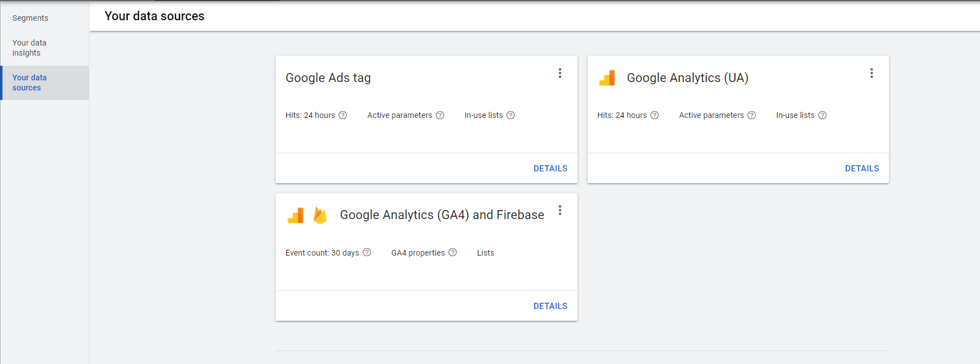Click Active parameters label in Google Analytics (UA) card
The height and width of the screenshot is (364, 980).
[711, 115]
